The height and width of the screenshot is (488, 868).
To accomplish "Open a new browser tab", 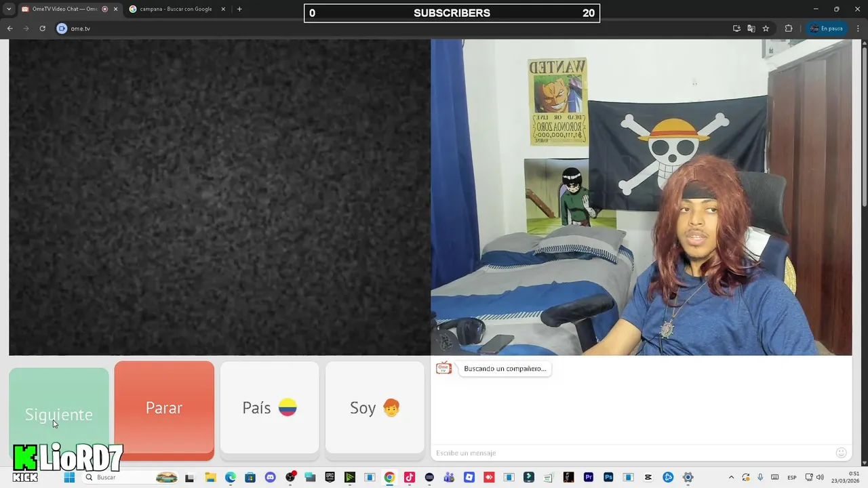I will (239, 9).
